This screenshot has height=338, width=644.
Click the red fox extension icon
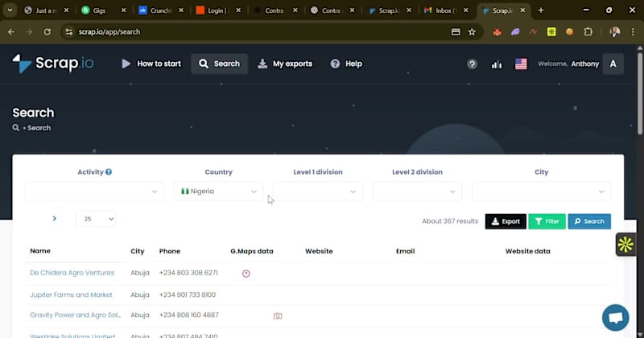[x=497, y=32]
